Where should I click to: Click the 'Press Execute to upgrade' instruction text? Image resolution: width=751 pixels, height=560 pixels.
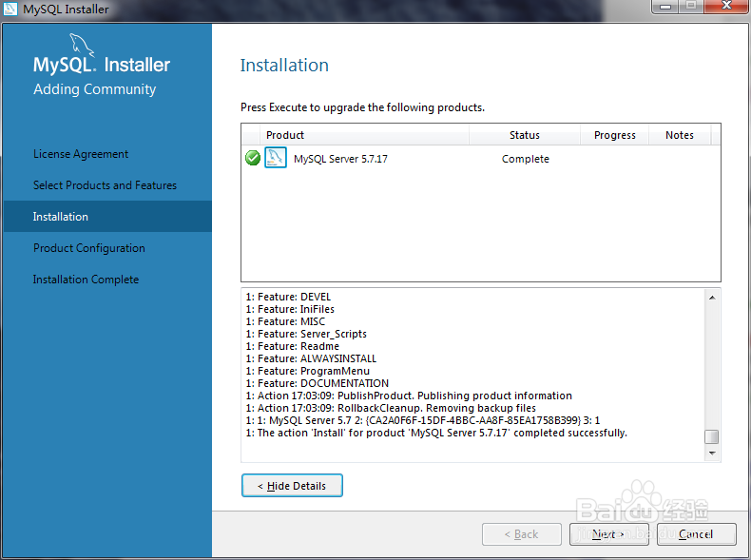point(362,107)
